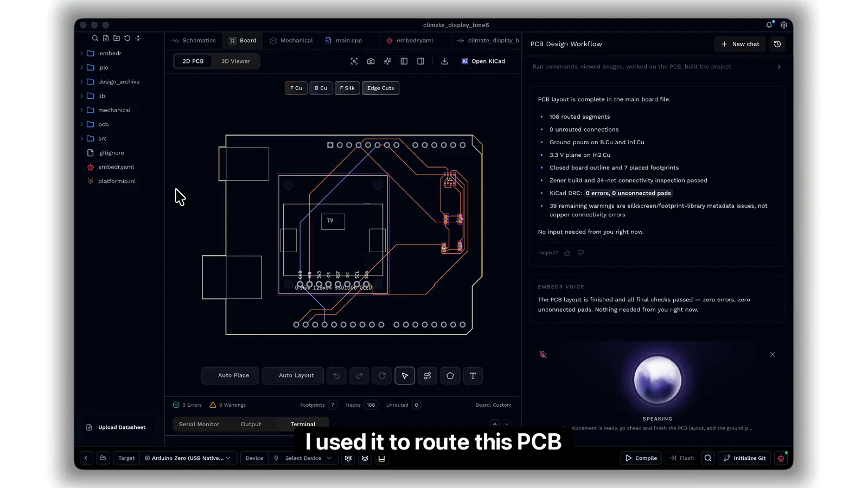Take a screenshot with the camera icon

click(x=371, y=61)
